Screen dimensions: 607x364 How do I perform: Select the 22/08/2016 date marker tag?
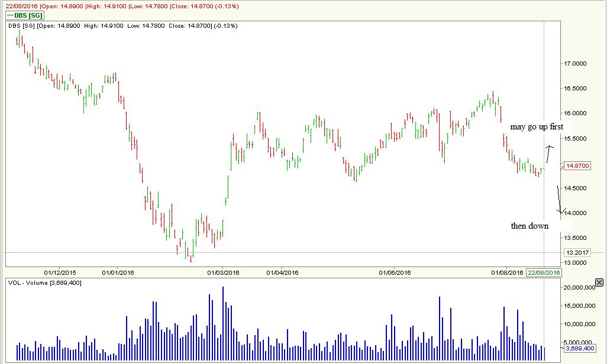pos(544,273)
